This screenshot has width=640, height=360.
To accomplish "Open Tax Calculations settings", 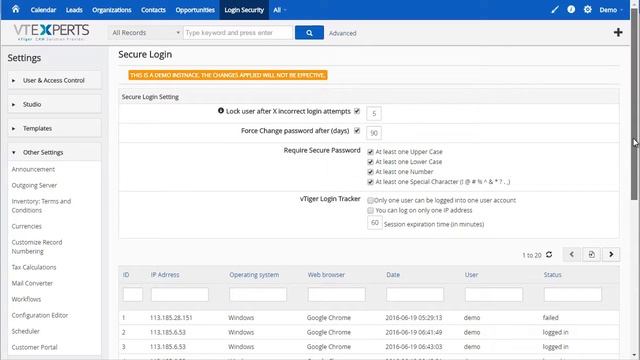I will [34, 267].
